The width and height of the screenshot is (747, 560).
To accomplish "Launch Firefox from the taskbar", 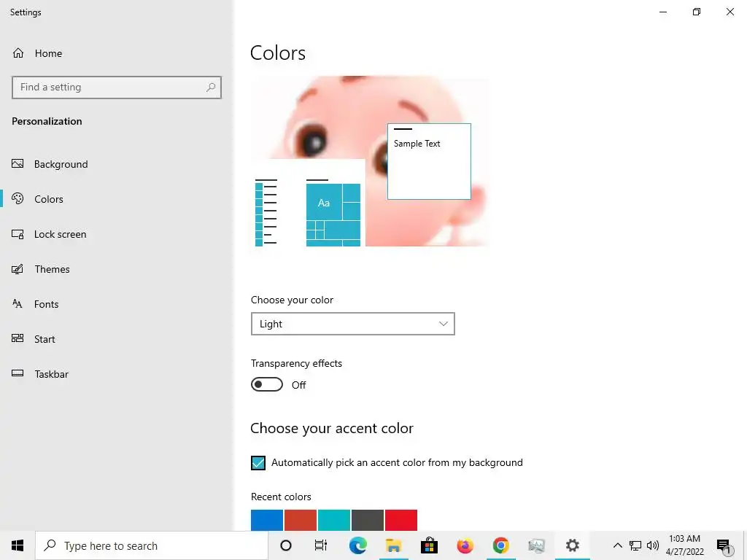I will (465, 545).
